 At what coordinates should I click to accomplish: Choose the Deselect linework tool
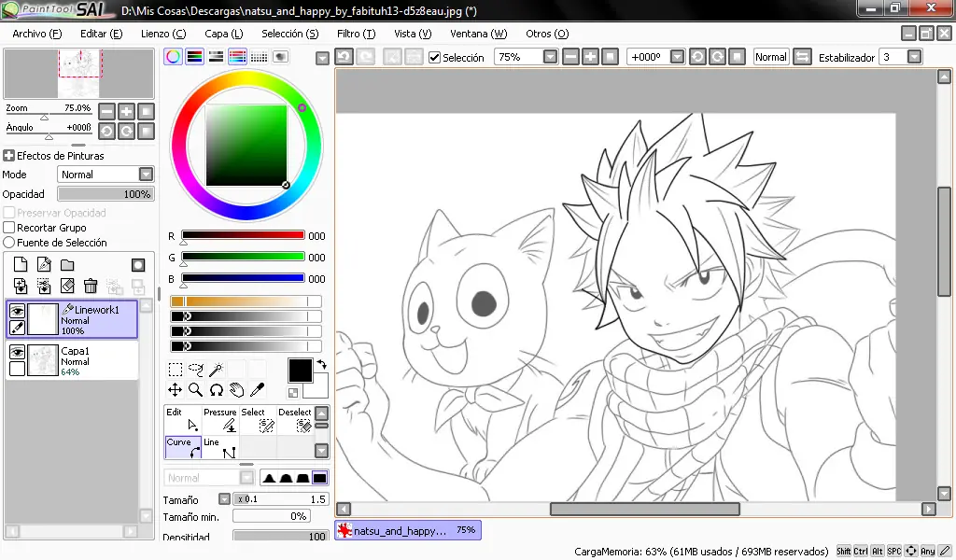295,420
